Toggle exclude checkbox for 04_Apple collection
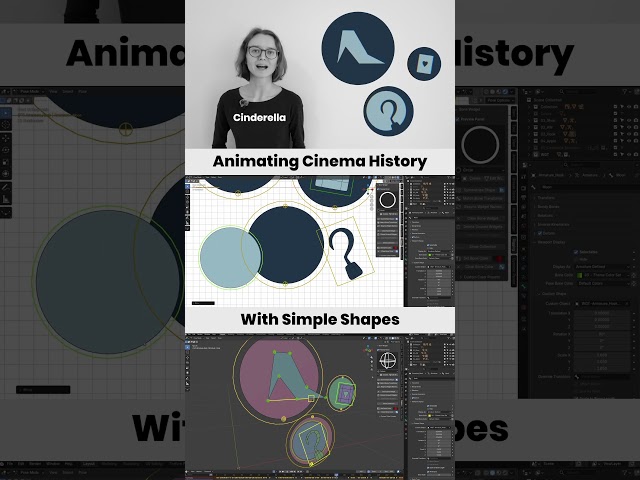 click(615, 141)
